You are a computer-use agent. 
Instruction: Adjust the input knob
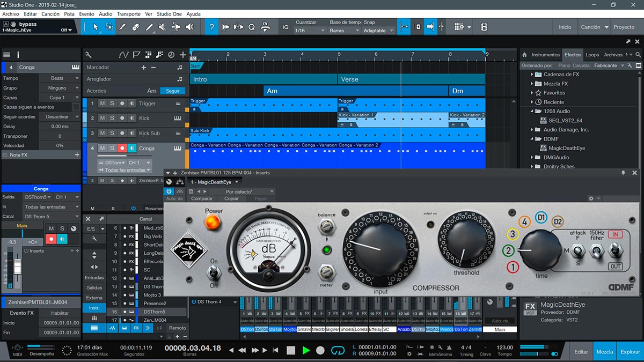tap(380, 249)
